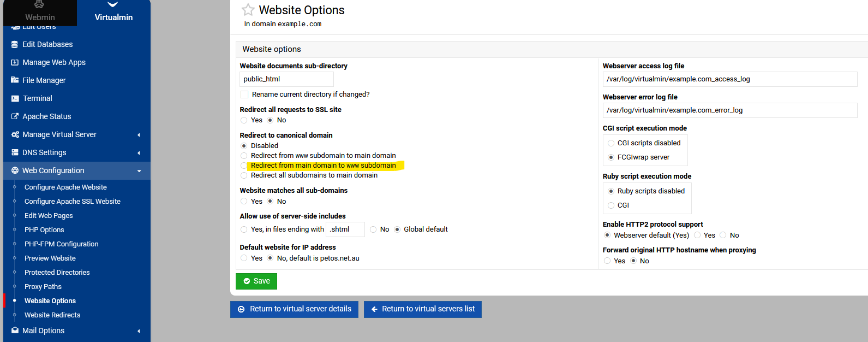This screenshot has width=868, height=342.
Task: Click the favorite star next to Website Options
Action: click(x=248, y=10)
